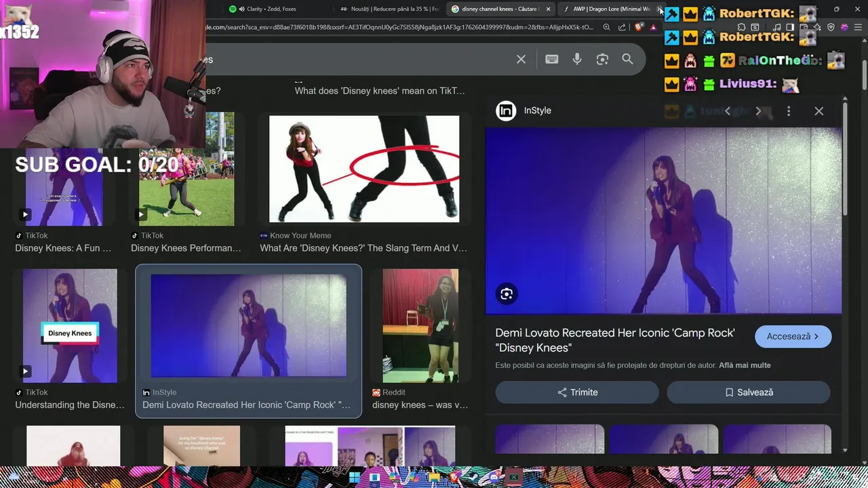Image resolution: width=868 pixels, height=488 pixels.
Task: Show previous image in preview panel
Action: tap(728, 111)
